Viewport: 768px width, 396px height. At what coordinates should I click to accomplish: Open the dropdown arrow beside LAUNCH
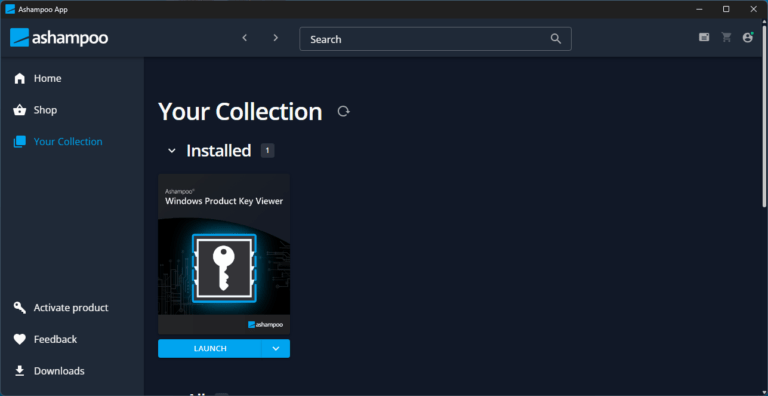[x=276, y=348]
